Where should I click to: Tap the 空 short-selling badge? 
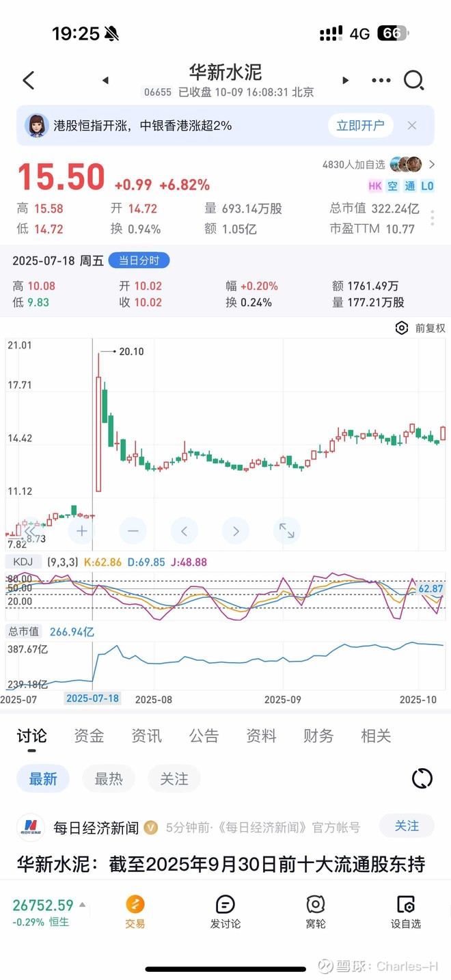(393, 185)
